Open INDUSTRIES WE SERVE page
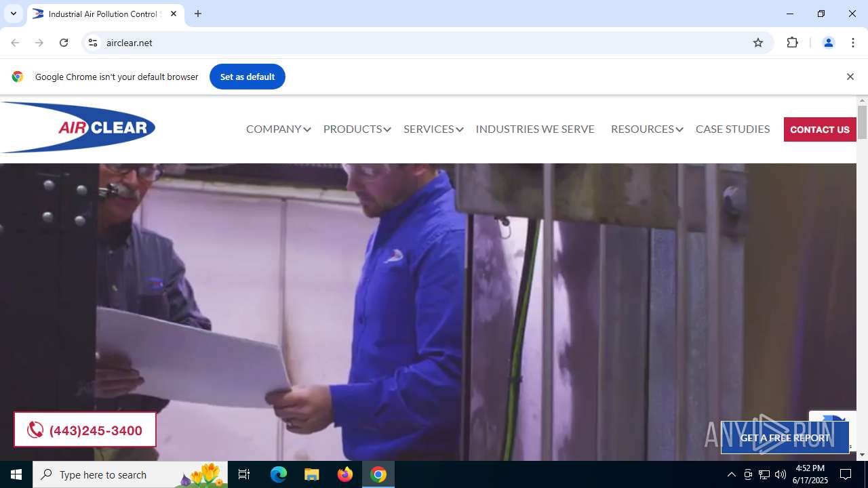Image resolution: width=868 pixels, height=488 pixels. (535, 129)
